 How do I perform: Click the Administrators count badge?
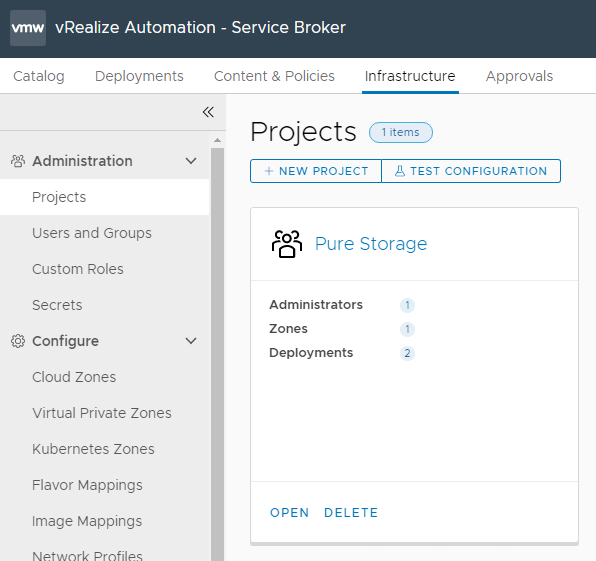tap(407, 305)
